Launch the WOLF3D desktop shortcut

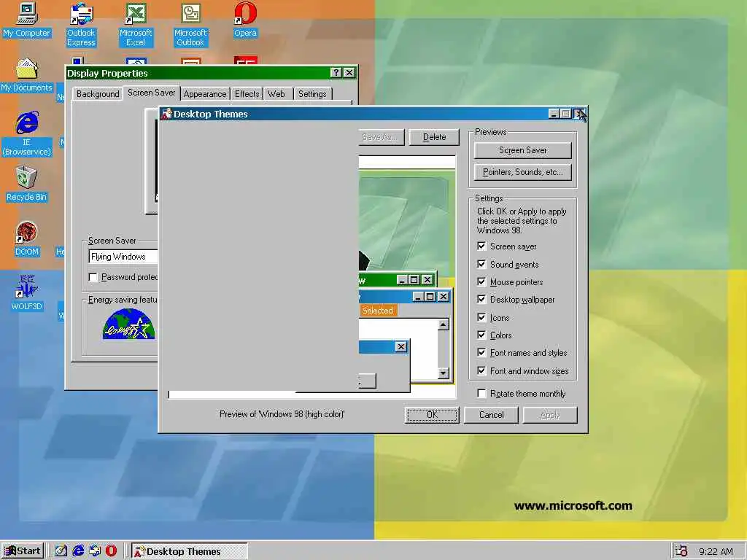point(27,293)
